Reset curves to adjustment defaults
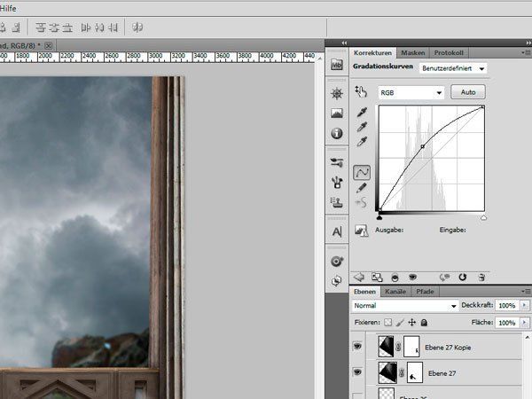The height and width of the screenshot is (399, 532). coord(463,278)
